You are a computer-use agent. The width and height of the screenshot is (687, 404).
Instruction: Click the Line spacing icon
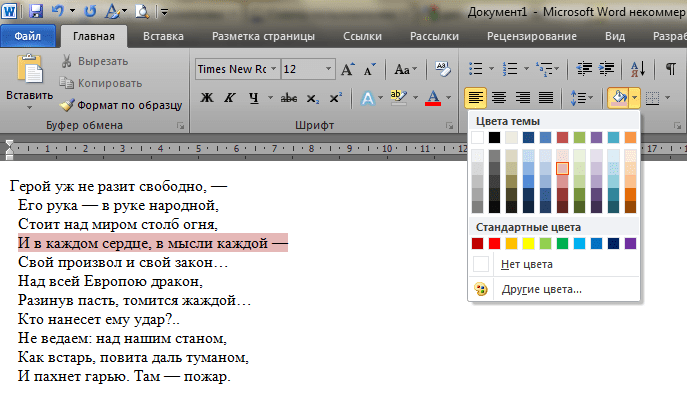[578, 98]
